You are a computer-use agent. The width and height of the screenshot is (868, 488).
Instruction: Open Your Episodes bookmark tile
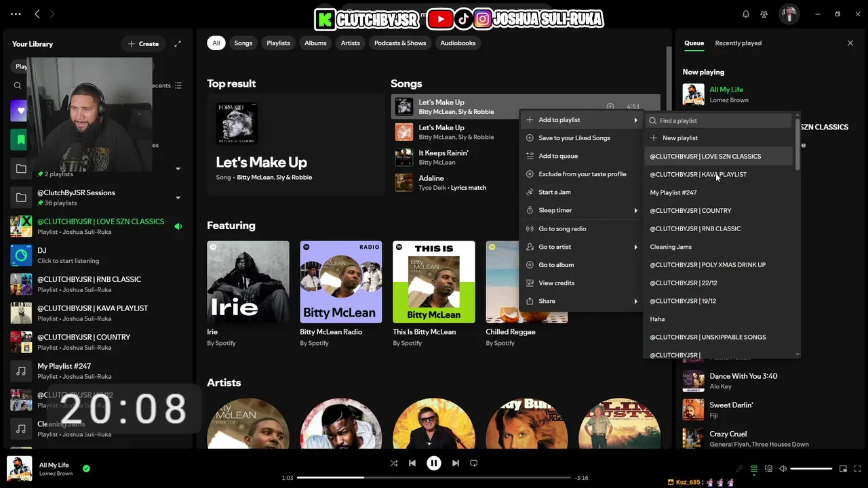click(x=19, y=139)
